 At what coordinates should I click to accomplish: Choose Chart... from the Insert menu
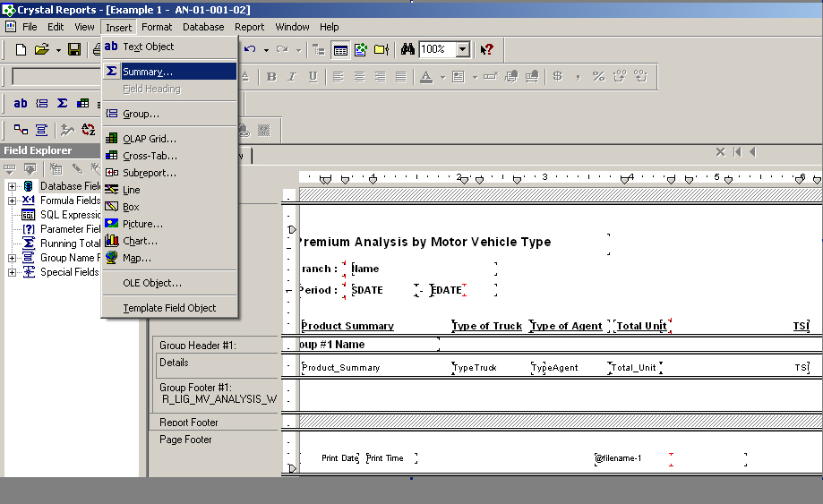tap(169, 241)
